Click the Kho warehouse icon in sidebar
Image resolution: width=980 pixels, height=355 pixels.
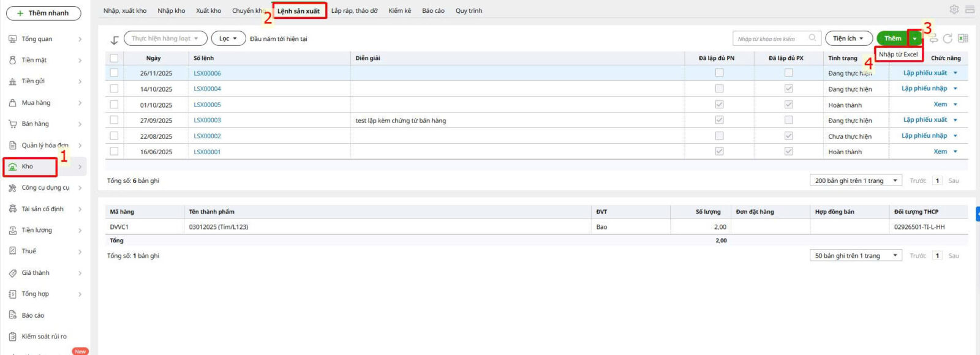click(x=12, y=166)
